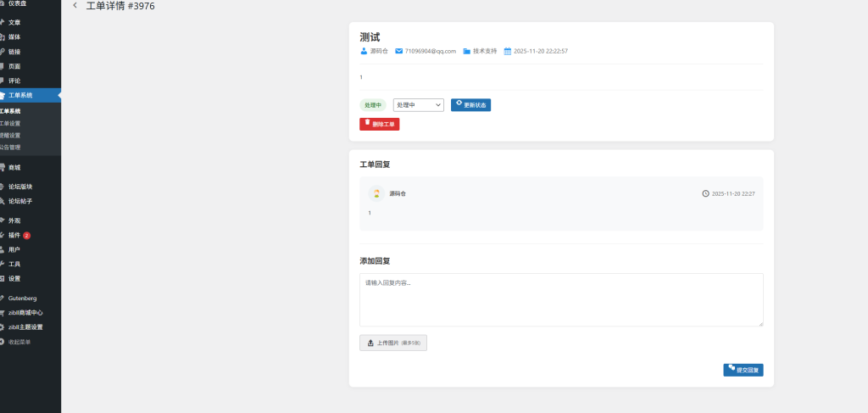Open the 工单设置 submenu entry
Image resolution: width=868 pixels, height=413 pixels.
pyautogui.click(x=10, y=124)
